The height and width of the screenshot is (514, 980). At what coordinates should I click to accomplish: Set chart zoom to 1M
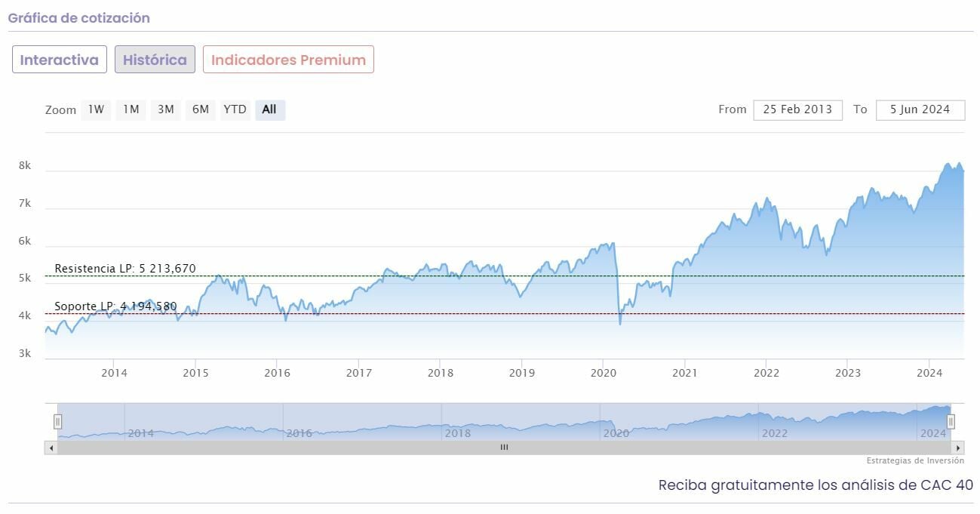click(131, 109)
